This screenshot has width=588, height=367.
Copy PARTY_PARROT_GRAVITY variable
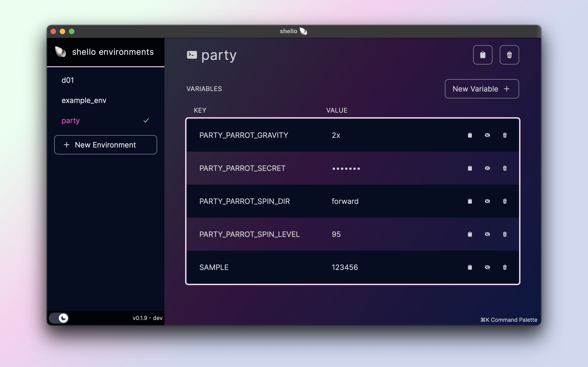coord(470,135)
